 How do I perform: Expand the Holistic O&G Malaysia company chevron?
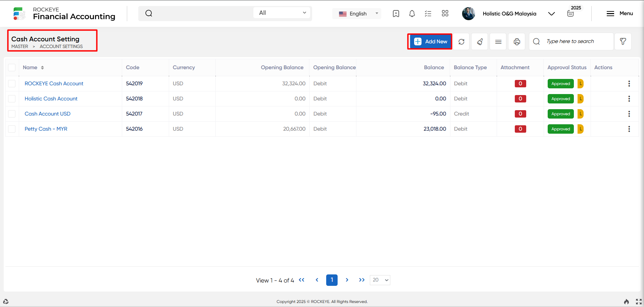click(x=551, y=14)
